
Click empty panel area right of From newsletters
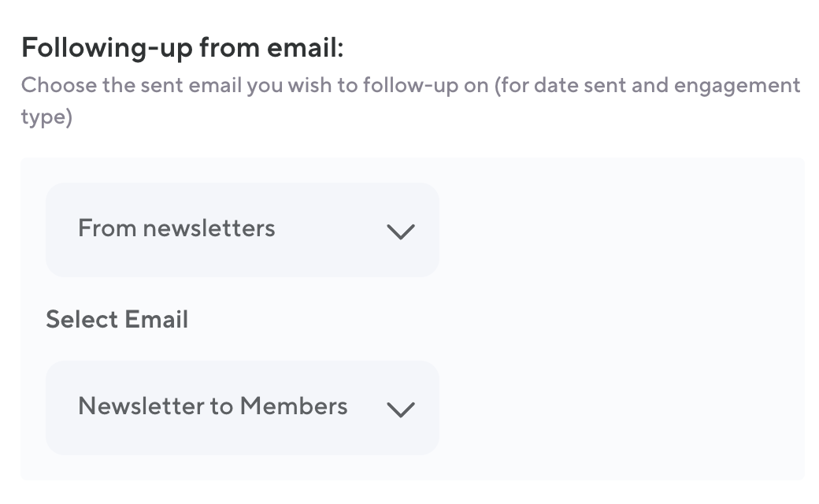tap(622, 230)
